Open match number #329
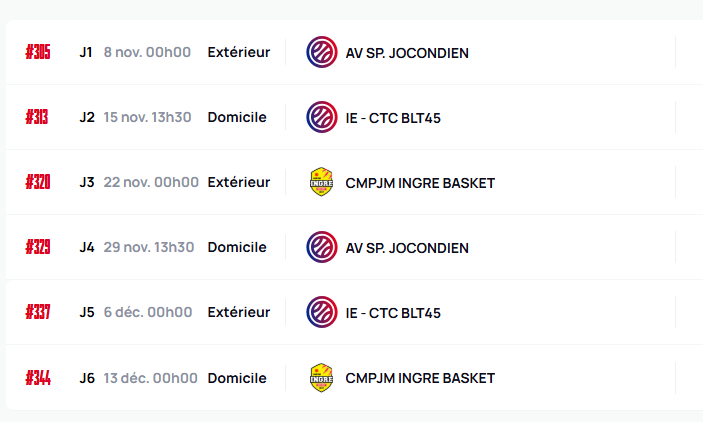703x422 pixels. click(38, 247)
